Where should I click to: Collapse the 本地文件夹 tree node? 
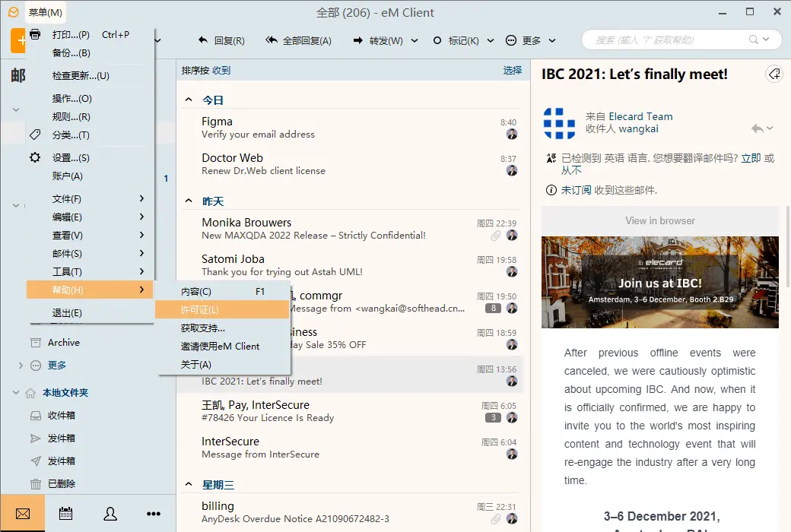coord(16,392)
